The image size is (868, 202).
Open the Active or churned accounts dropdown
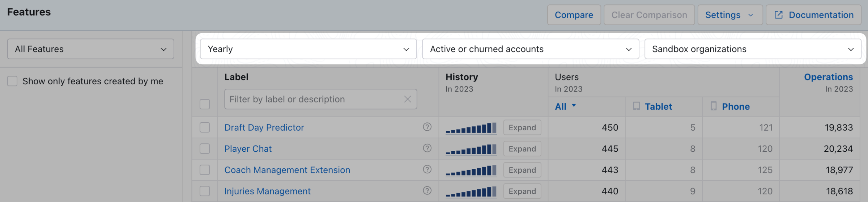(531, 49)
